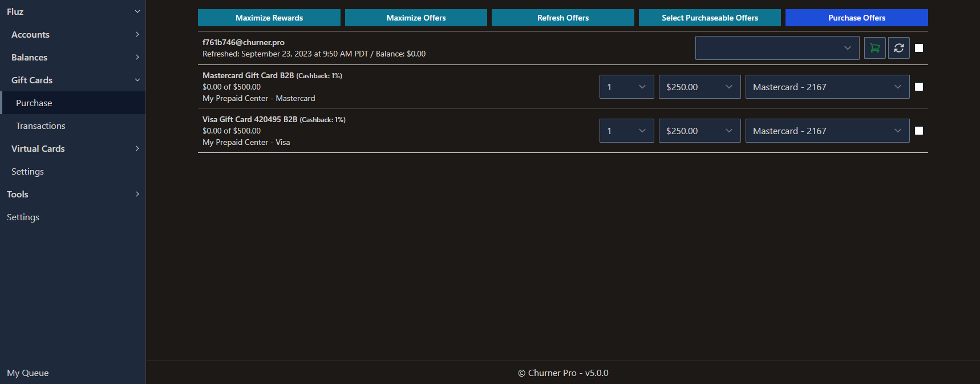980x384 pixels.
Task: Open payment method dropdown for Visa Gift Card row
Action: pos(827,131)
